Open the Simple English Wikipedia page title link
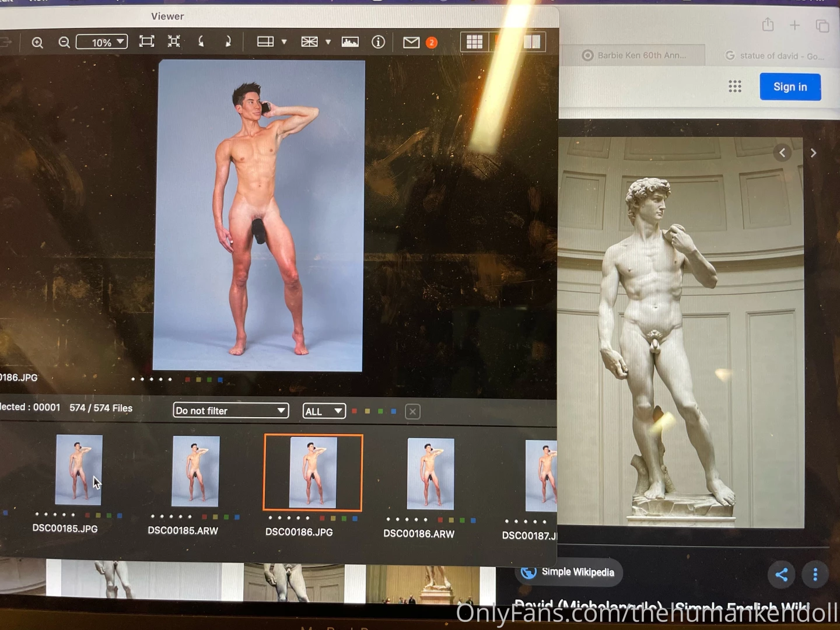The image size is (840, 630). pyautogui.click(x=662, y=605)
